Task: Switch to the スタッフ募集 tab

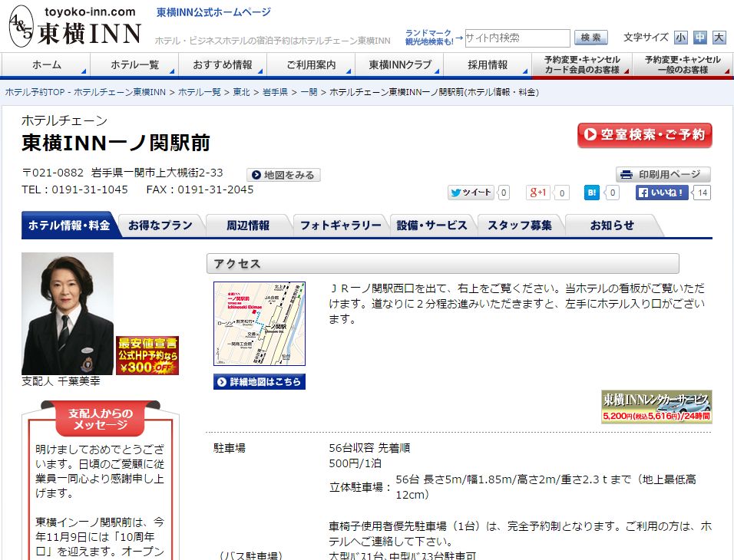Action: coord(520,226)
